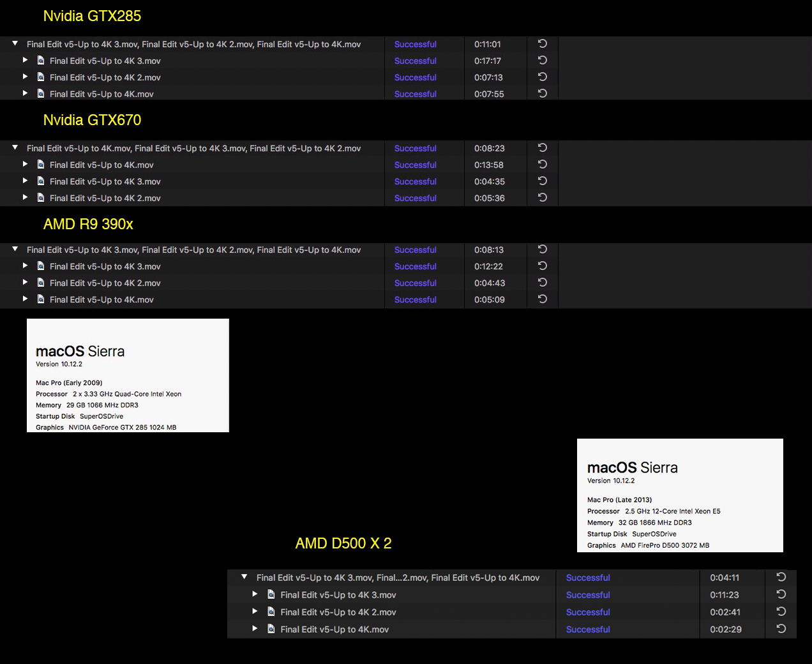The image size is (812, 664).
Task: Expand the job row timed 0:02:41
Action: pyautogui.click(x=255, y=610)
